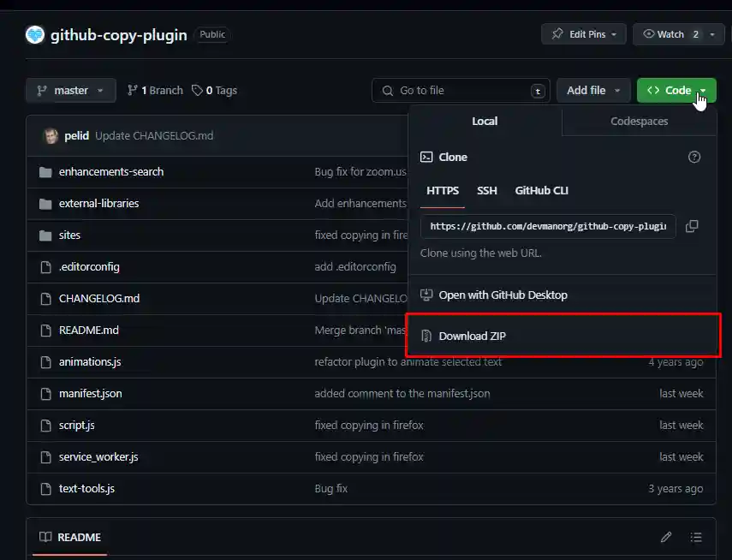Open script.js 'fixed copying in firefox' commit

369,425
